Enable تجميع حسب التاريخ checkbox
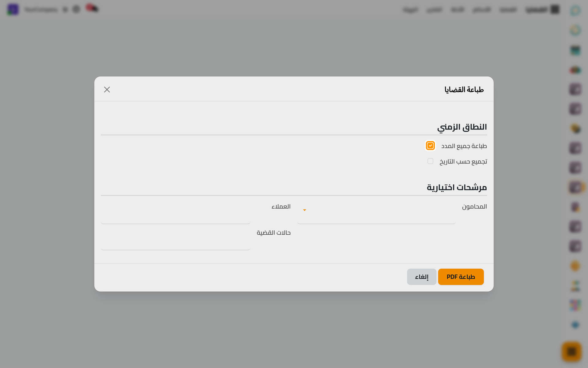 430,161
